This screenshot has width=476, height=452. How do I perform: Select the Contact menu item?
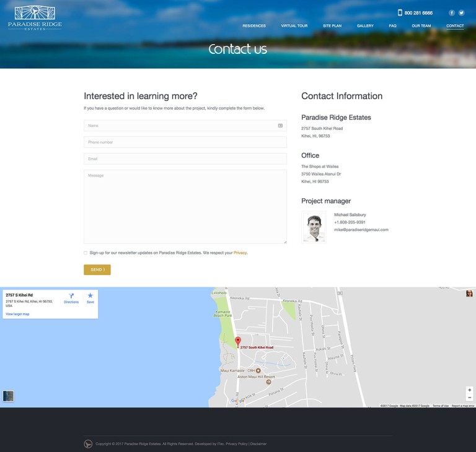tap(455, 26)
